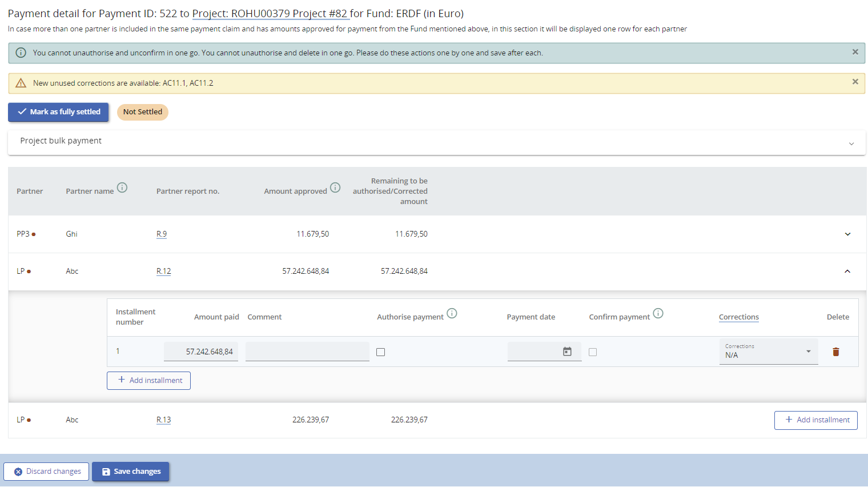Tick the Authorise payment checkbox

pyautogui.click(x=381, y=352)
